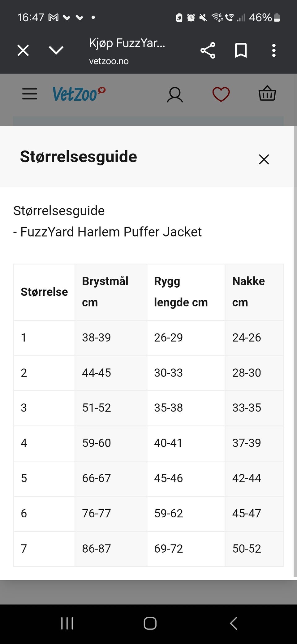Close the Størrelsesguide dialog
The height and width of the screenshot is (644, 297).
[264, 159]
